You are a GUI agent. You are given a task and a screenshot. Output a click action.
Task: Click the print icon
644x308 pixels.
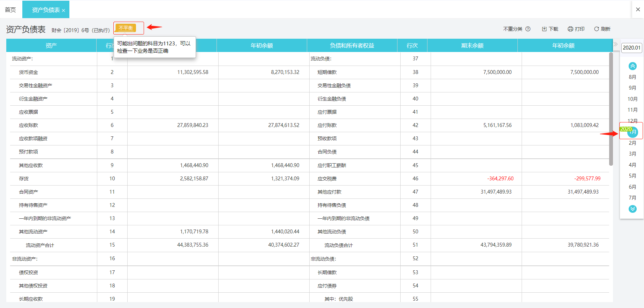[x=570, y=29]
